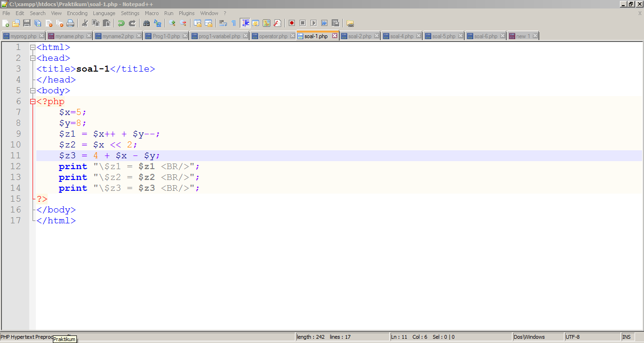Toggle Word Wrap in the toolbar
The height and width of the screenshot is (343, 644).
[223, 23]
